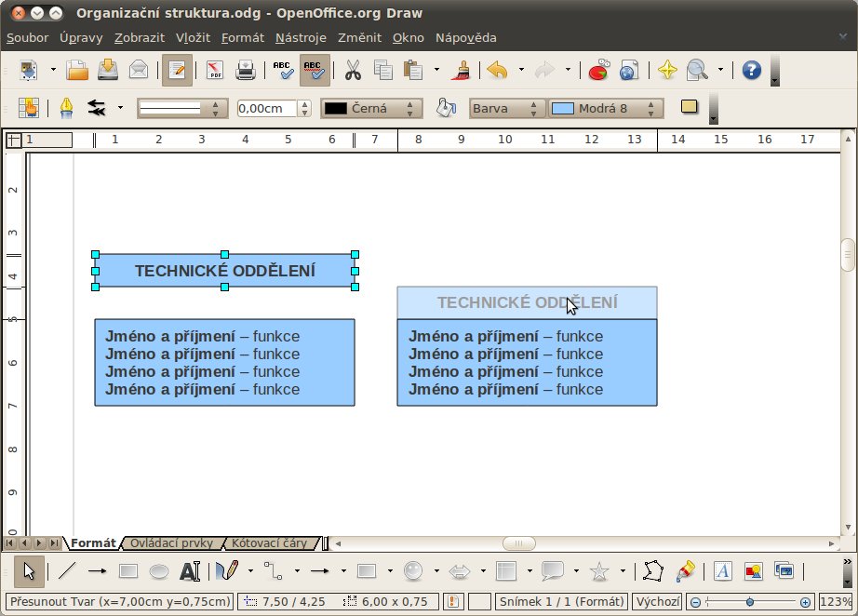Send document as e-mail icon
This screenshot has width=858, height=616.
[139, 70]
